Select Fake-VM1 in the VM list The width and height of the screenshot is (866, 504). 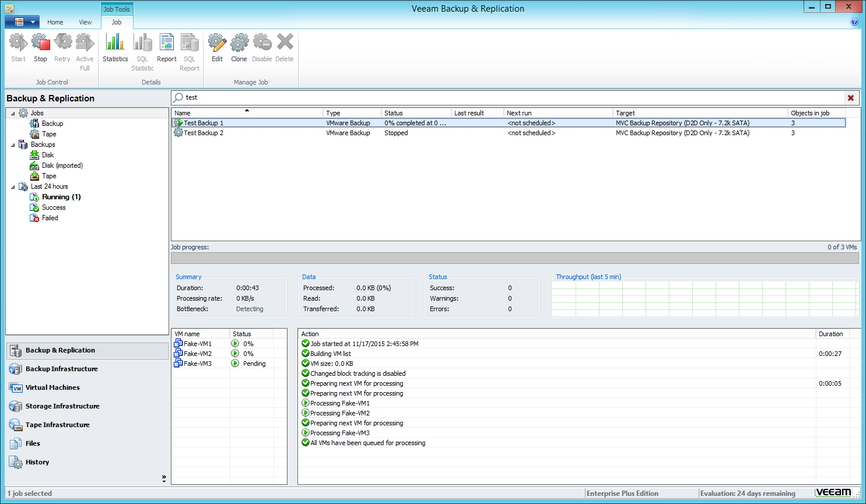point(198,344)
